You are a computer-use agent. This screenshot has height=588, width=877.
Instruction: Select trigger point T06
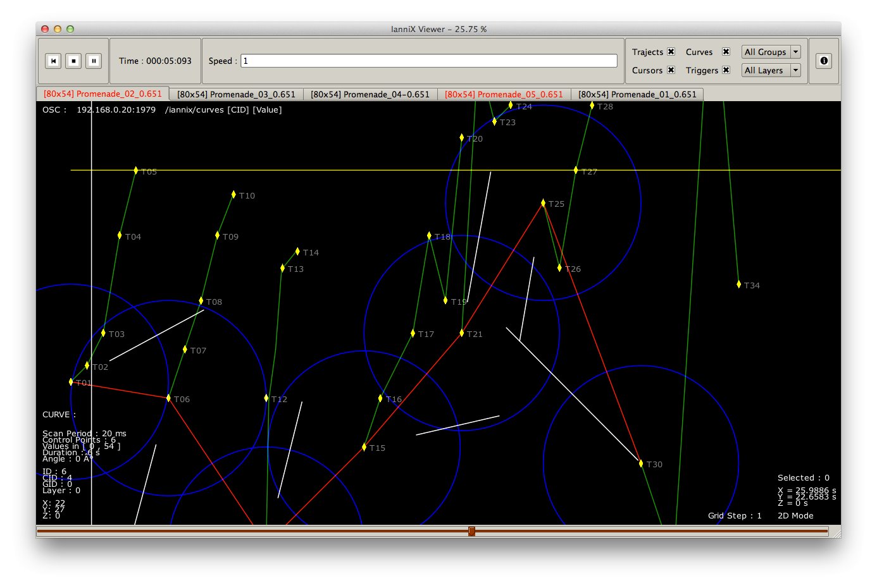click(x=168, y=398)
